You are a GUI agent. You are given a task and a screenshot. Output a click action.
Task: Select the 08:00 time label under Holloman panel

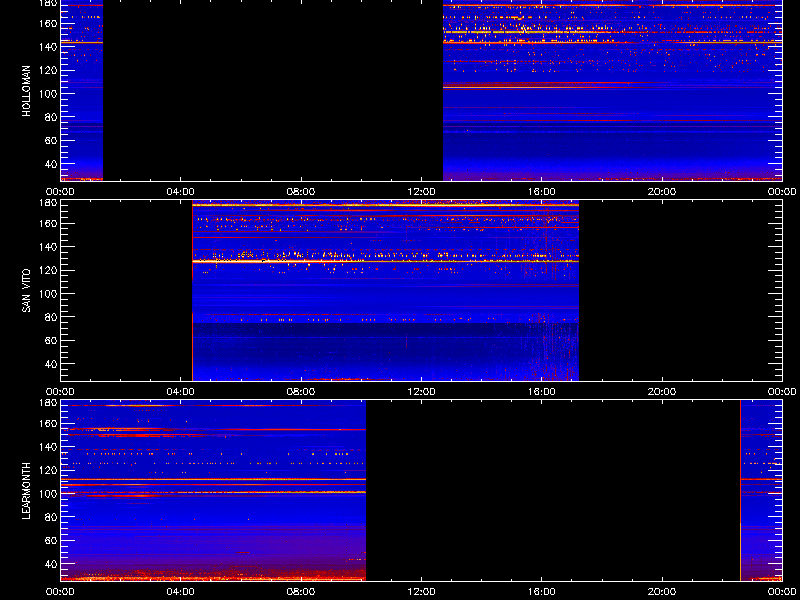(x=301, y=192)
